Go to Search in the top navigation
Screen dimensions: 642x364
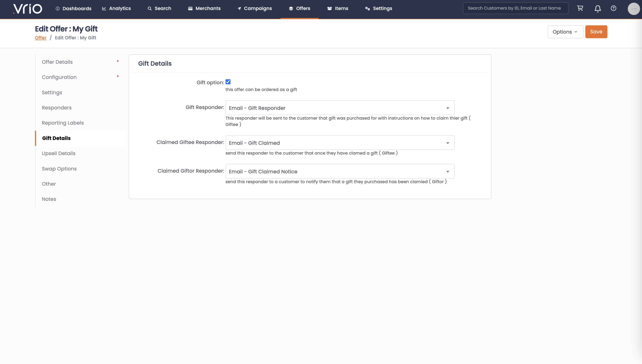pyautogui.click(x=159, y=8)
